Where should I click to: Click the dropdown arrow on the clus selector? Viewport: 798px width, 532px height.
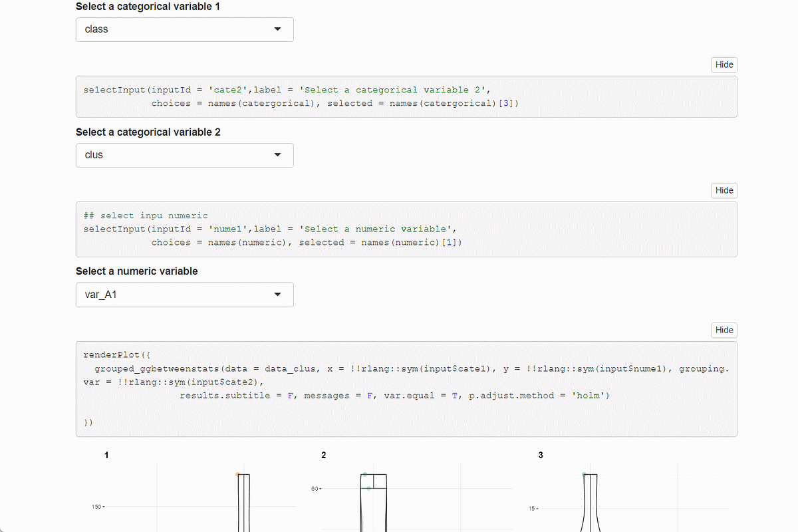[277, 155]
